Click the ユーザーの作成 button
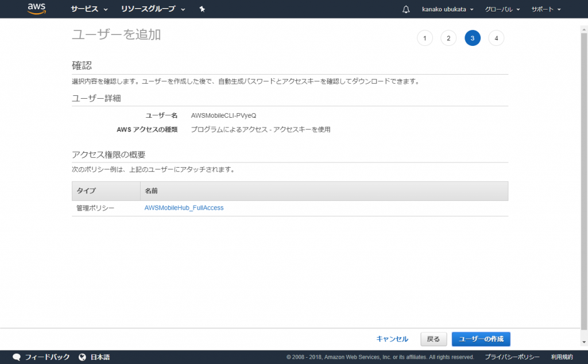Screen dimensions: 588x364 (481, 339)
